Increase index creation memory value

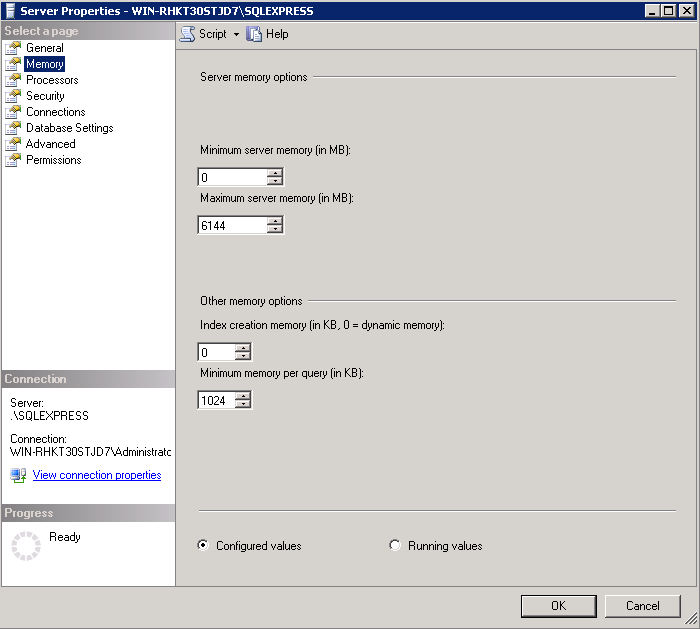pyautogui.click(x=243, y=348)
